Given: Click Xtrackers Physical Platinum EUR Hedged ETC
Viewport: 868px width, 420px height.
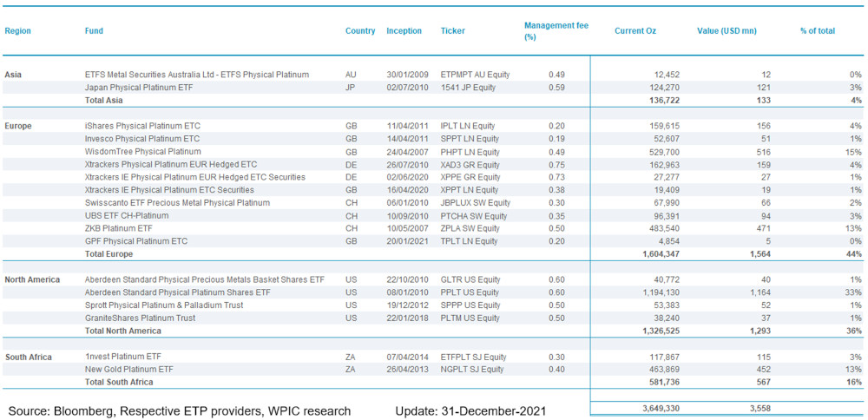Looking at the screenshot, I should tap(170, 164).
